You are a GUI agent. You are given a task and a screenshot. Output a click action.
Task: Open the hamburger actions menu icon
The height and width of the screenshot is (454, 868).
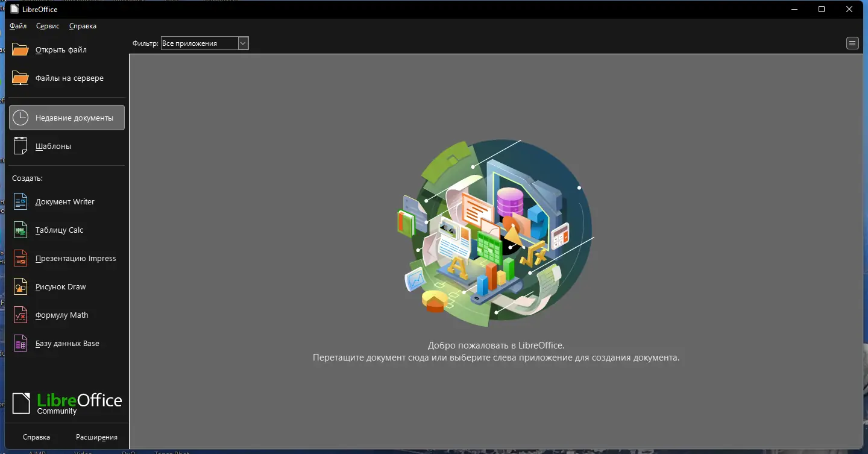pyautogui.click(x=852, y=43)
